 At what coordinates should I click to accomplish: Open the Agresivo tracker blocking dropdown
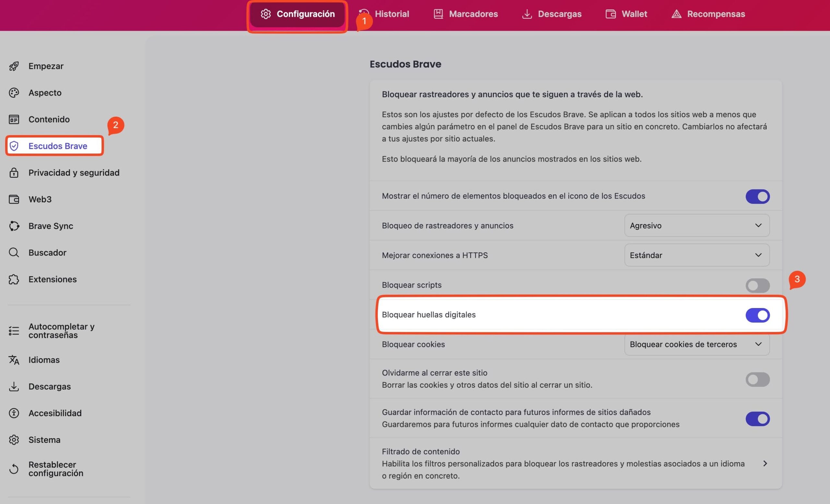[697, 225]
